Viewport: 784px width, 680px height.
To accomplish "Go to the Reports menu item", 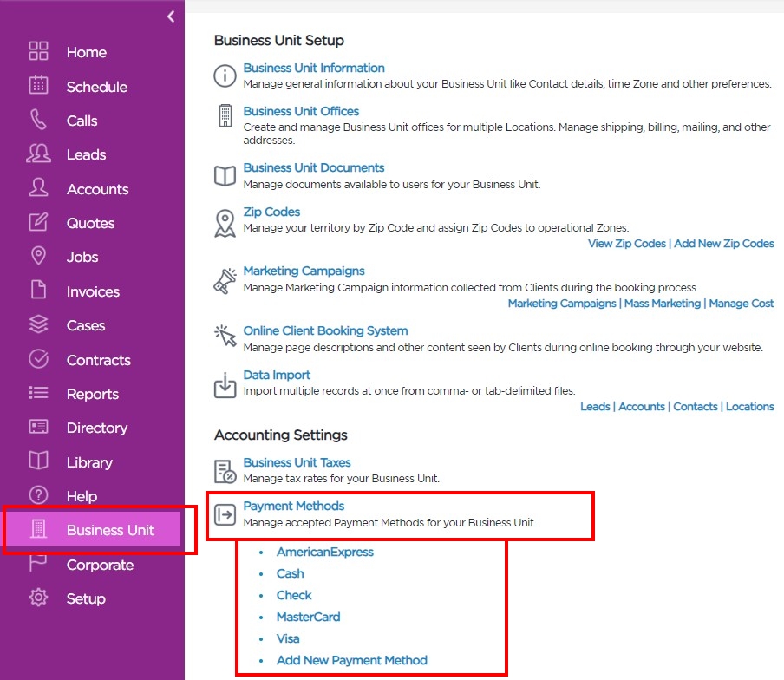I will pyautogui.click(x=92, y=394).
